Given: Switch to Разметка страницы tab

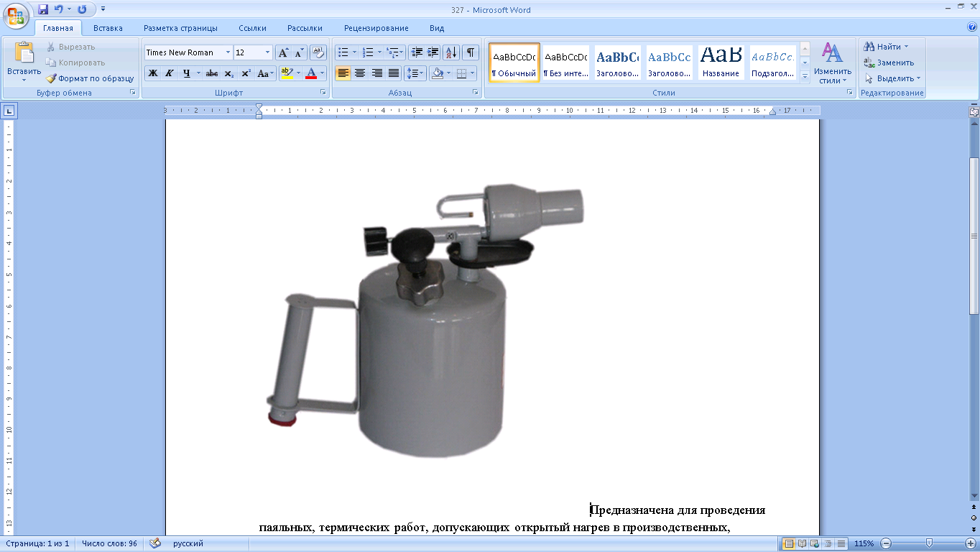Looking at the screenshot, I should point(180,28).
